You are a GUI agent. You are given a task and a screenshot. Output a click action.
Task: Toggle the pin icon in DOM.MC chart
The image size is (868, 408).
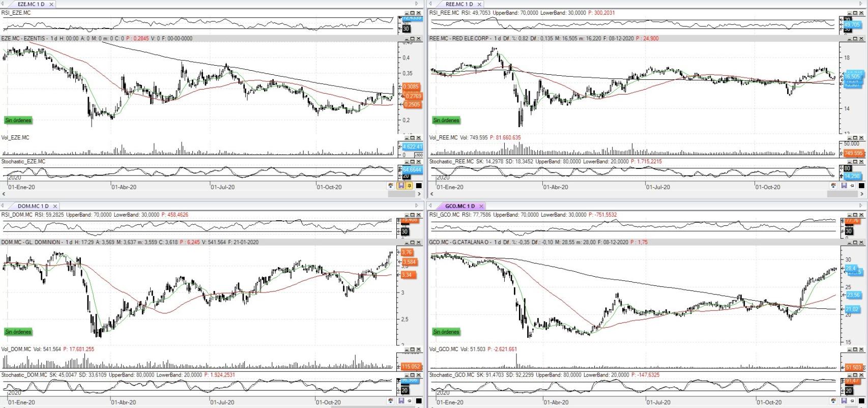tap(409, 401)
